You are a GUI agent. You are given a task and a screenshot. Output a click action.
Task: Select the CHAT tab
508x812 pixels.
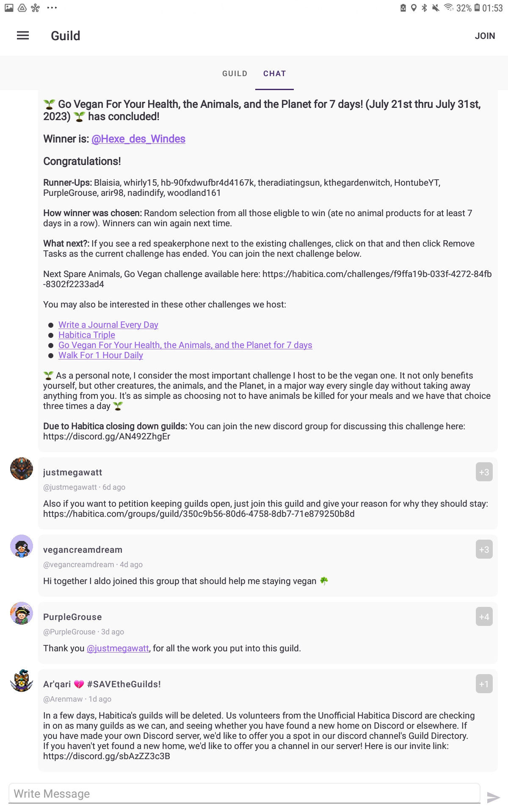pyautogui.click(x=275, y=74)
